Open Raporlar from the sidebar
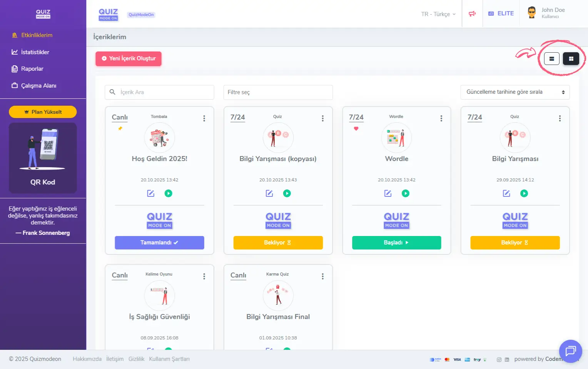Viewport: 588px width, 369px height. (32, 69)
